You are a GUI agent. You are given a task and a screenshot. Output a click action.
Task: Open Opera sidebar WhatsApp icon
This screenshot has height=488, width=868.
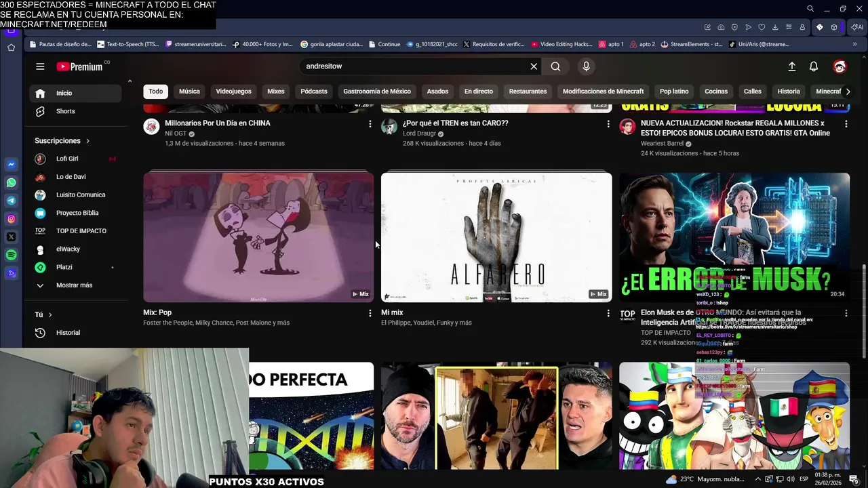(x=12, y=183)
